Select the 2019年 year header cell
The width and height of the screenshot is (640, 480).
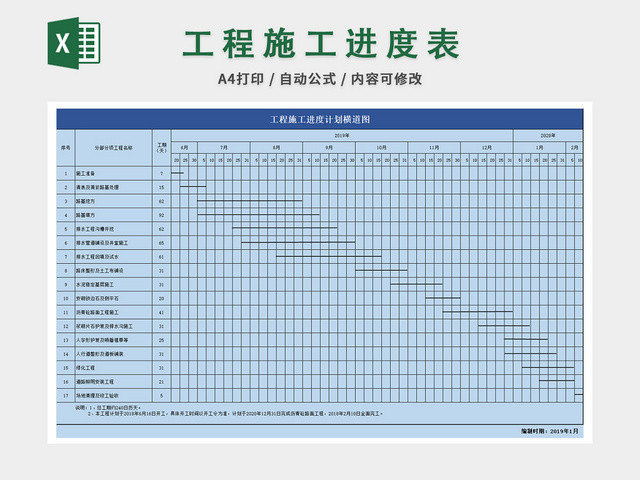[x=342, y=136]
